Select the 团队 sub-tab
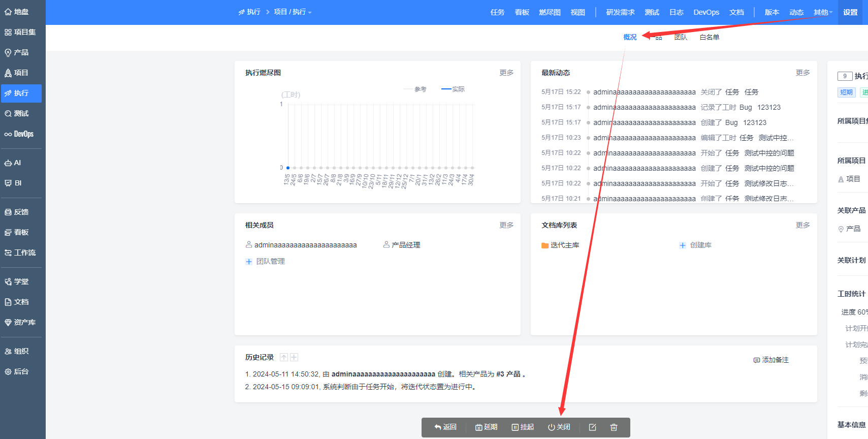Screen dimensions: 868x439 click(x=681, y=37)
